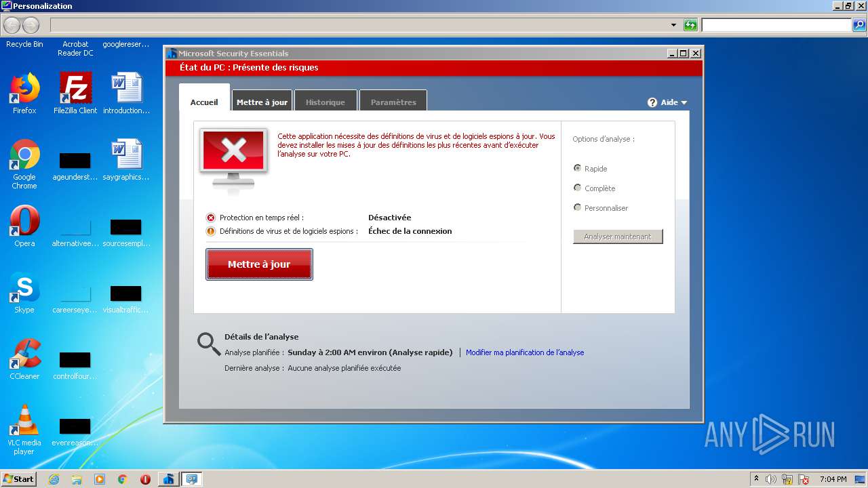Select the ageunderst desktop file
The height and width of the screenshot is (488, 868).
75,166
